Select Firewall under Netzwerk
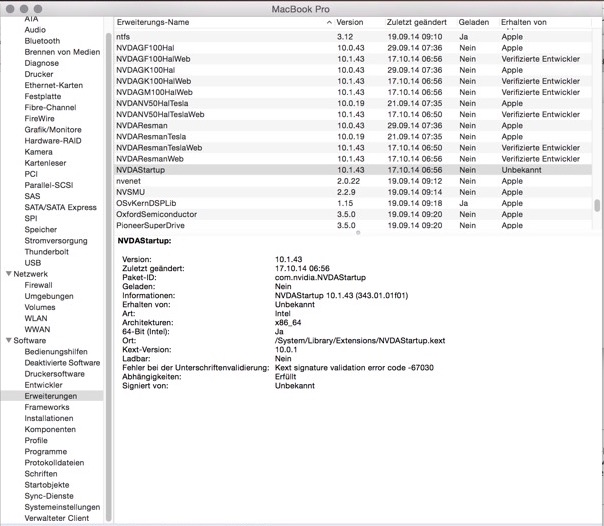604x526 pixels. [x=38, y=285]
